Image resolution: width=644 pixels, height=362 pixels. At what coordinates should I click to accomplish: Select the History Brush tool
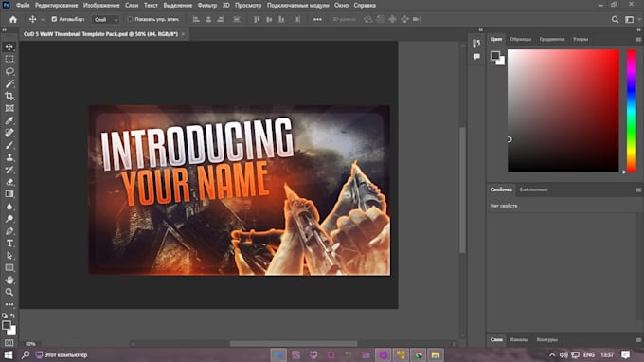(x=9, y=170)
